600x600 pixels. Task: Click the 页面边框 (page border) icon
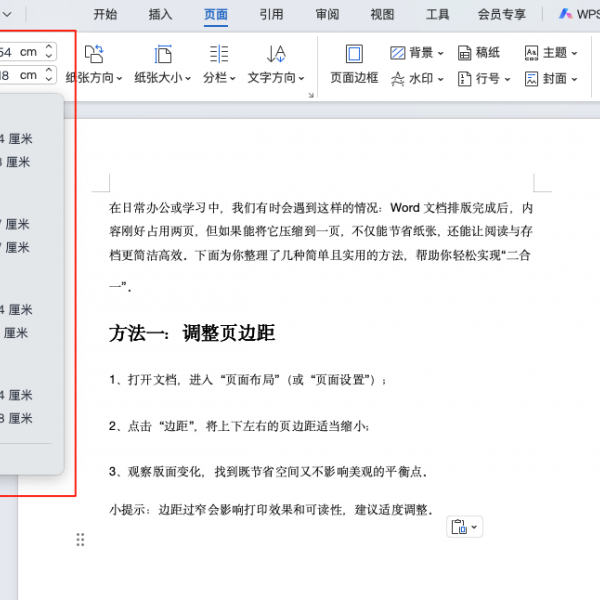pyautogui.click(x=354, y=55)
